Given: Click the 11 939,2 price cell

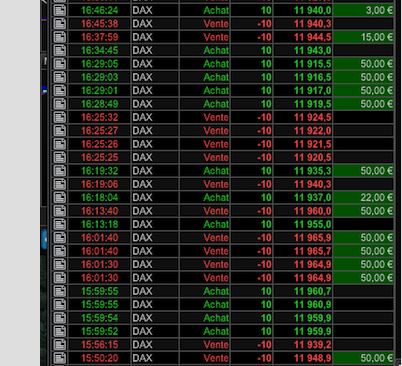Looking at the screenshot, I should click(303, 345).
